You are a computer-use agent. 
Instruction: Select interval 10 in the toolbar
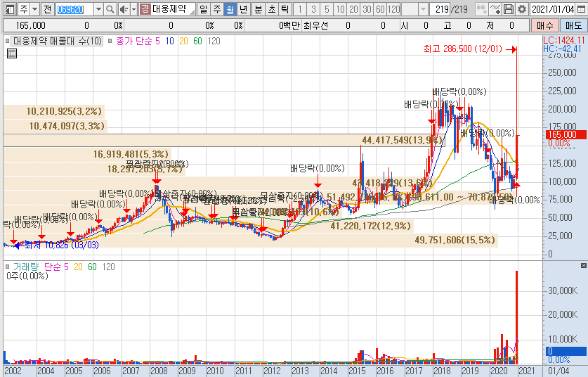coord(340,9)
